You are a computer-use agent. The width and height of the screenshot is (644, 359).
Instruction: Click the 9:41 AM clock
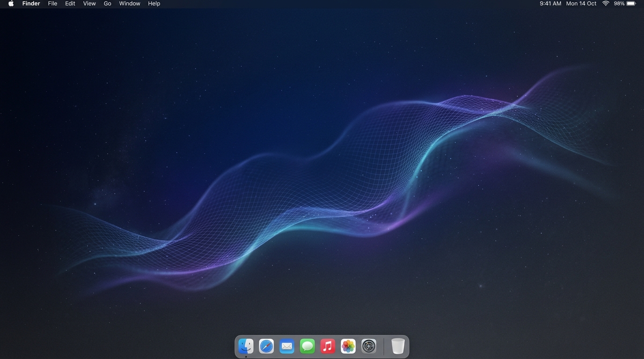pyautogui.click(x=550, y=3)
